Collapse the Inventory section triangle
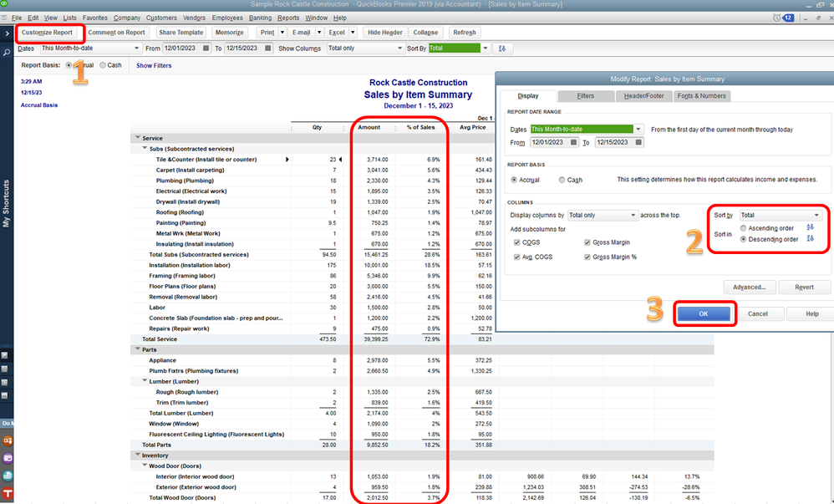The width and height of the screenshot is (834, 504). [x=138, y=455]
